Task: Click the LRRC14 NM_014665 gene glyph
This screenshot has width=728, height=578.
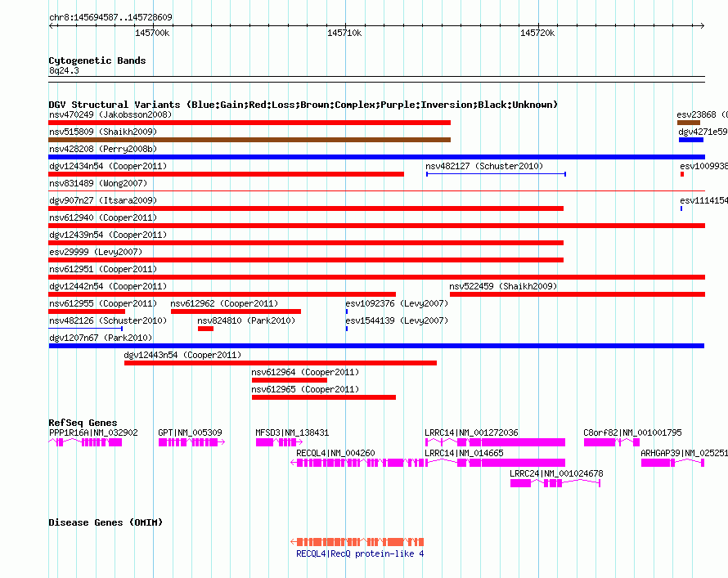Action: pos(495,463)
